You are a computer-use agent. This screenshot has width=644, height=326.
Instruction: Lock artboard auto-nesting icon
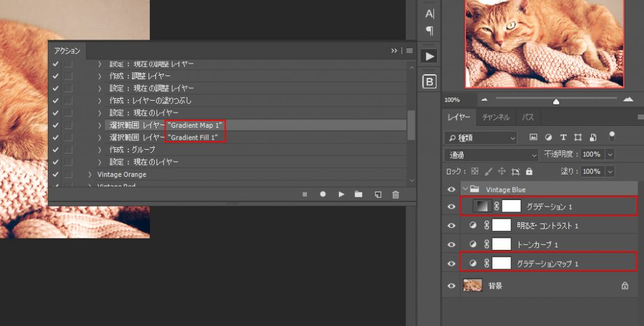[516, 172]
